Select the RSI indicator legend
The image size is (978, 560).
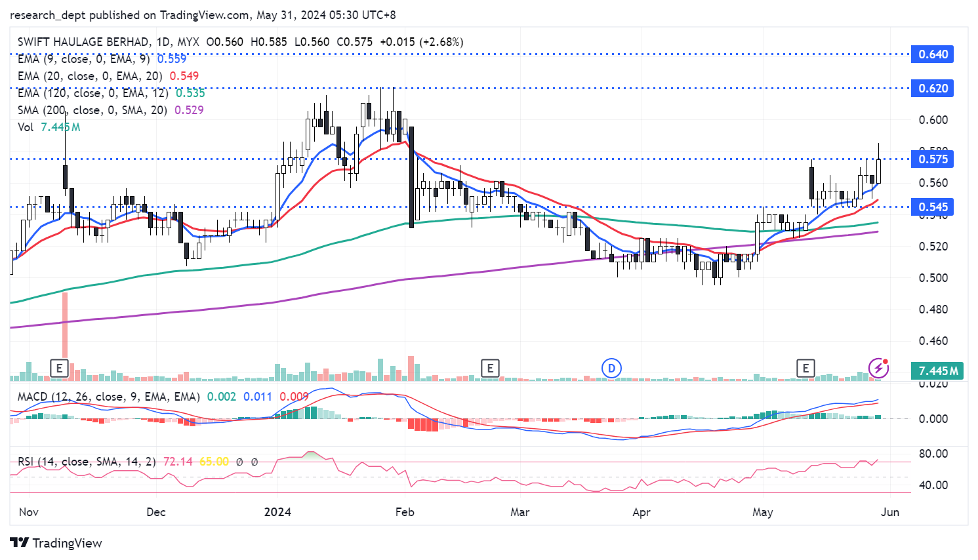(x=87, y=462)
